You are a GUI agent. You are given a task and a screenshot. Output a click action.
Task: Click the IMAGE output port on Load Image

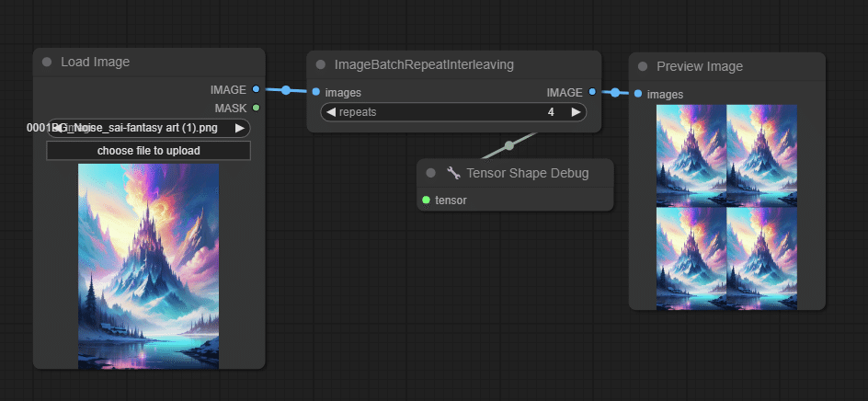click(256, 89)
